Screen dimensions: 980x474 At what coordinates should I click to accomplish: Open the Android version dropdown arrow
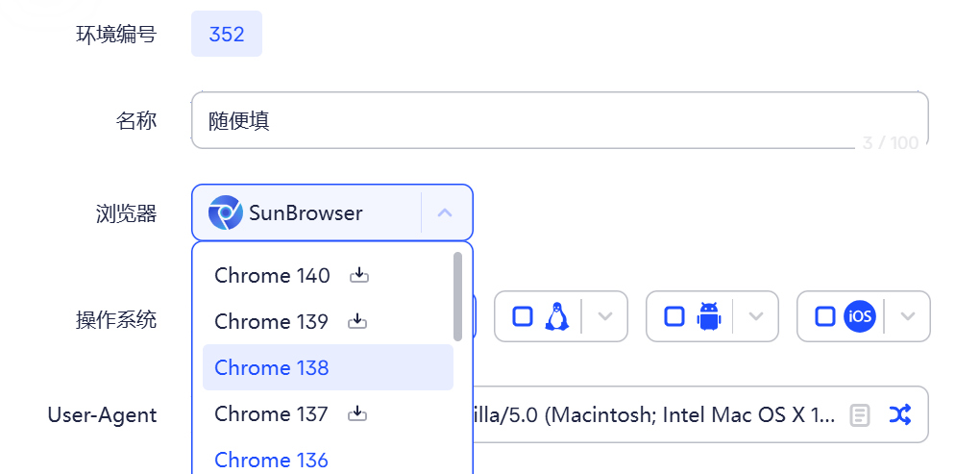(756, 316)
